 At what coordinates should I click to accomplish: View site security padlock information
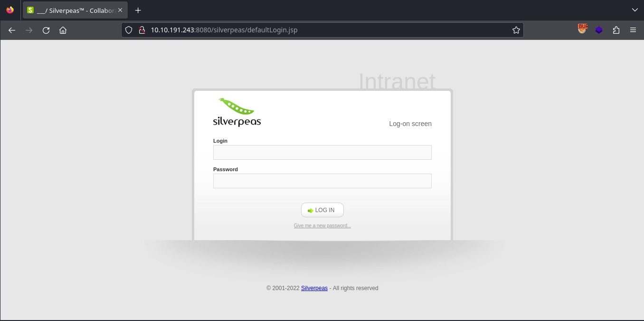pyautogui.click(x=142, y=30)
